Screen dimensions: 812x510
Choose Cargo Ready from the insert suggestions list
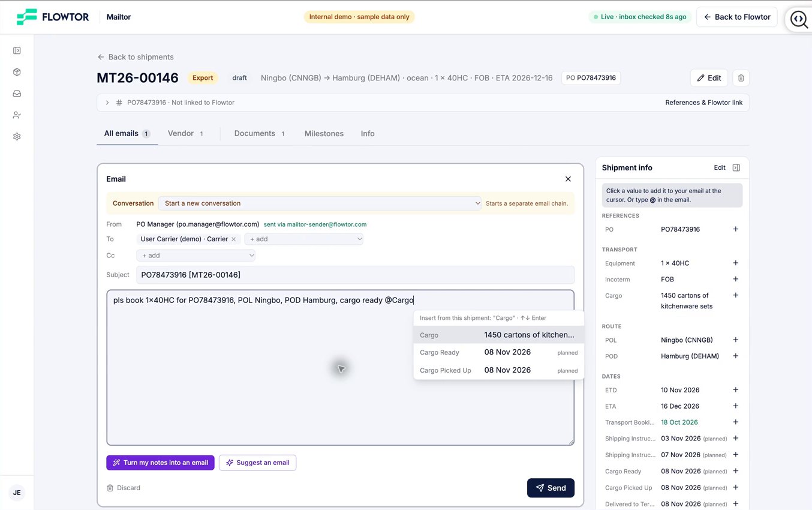498,352
